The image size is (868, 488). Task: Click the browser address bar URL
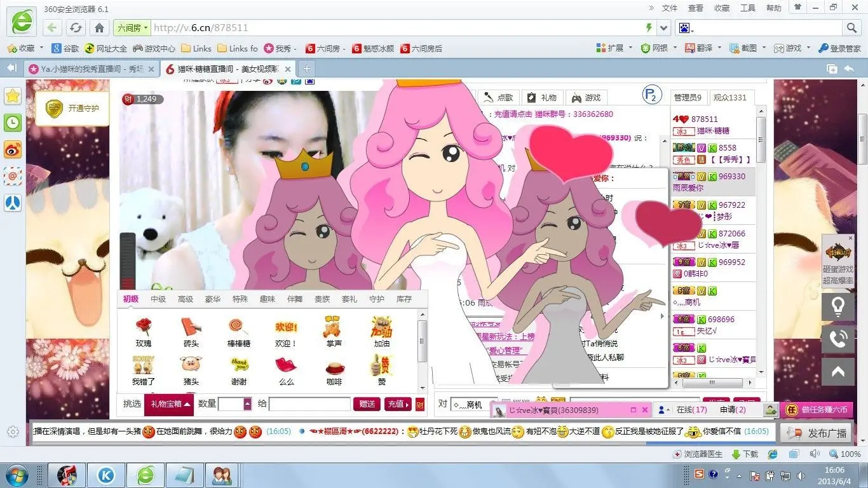[x=201, y=28]
